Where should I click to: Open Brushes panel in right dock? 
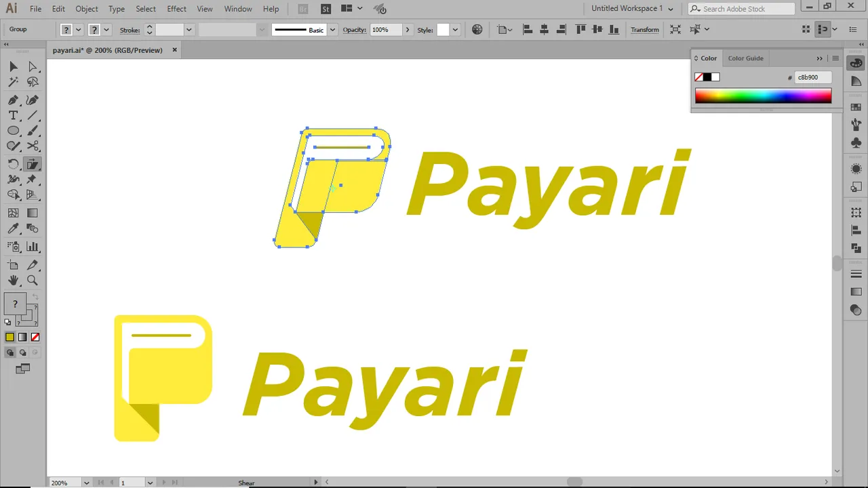856,125
